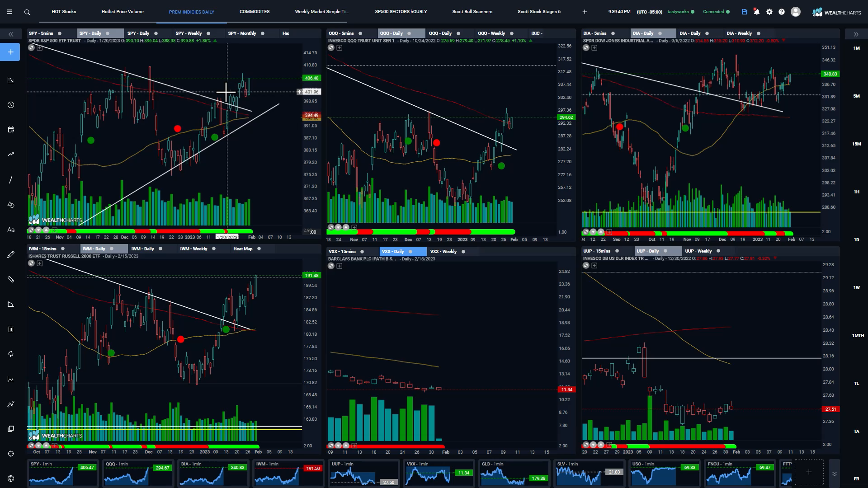The image size is (868, 488).
Task: Select the Aa text annotation tool
Action: (11, 230)
